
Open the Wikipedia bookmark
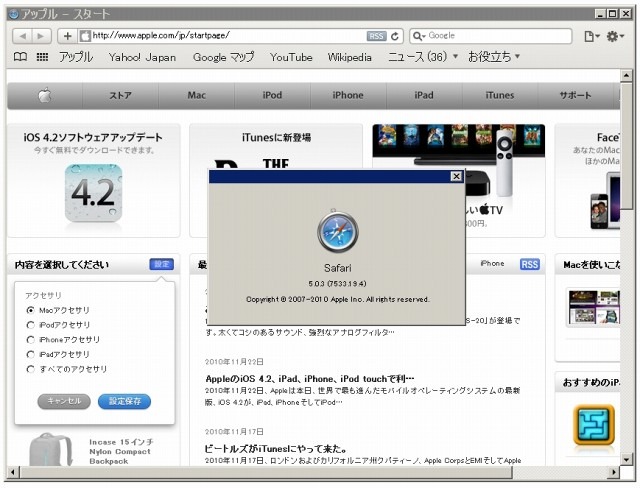[x=350, y=57]
